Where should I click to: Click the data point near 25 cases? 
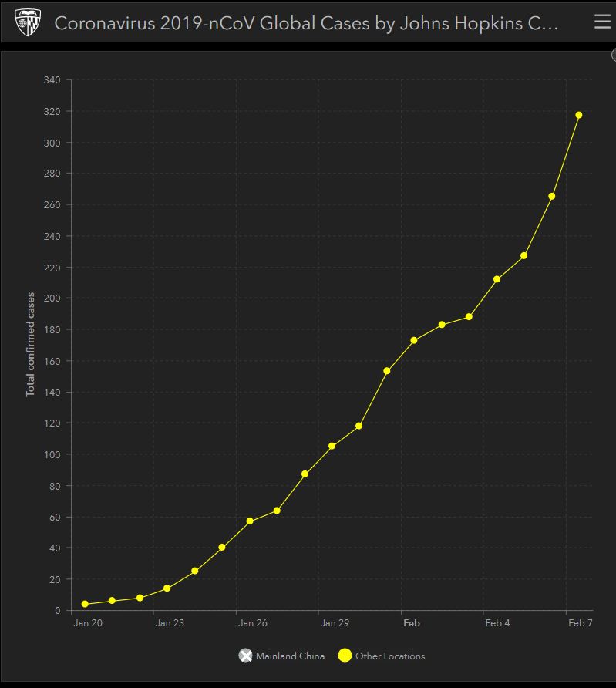194,571
